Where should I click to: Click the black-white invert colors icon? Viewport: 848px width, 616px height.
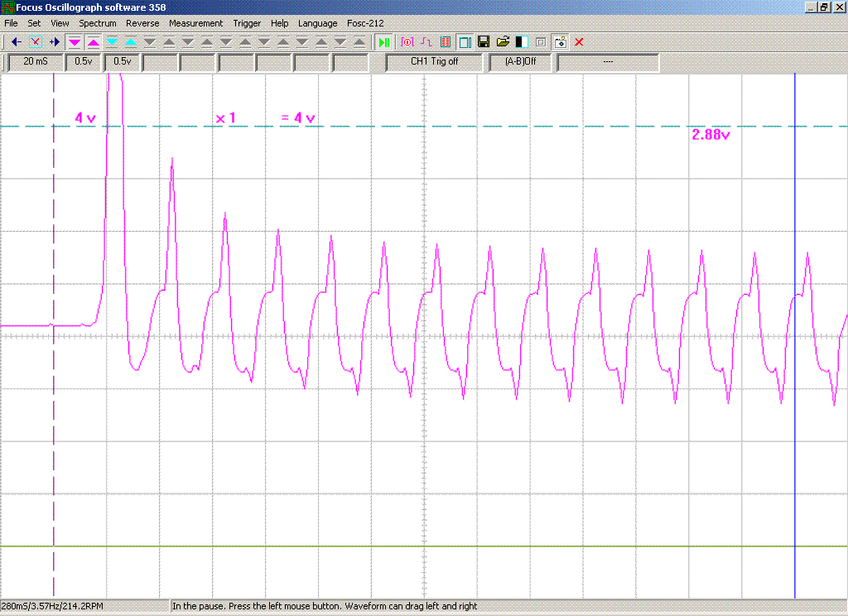click(522, 41)
